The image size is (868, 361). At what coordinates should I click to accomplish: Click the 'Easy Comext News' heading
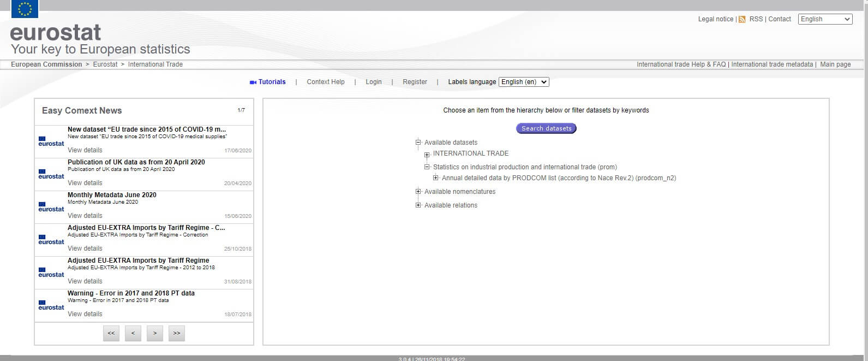pyautogui.click(x=82, y=110)
